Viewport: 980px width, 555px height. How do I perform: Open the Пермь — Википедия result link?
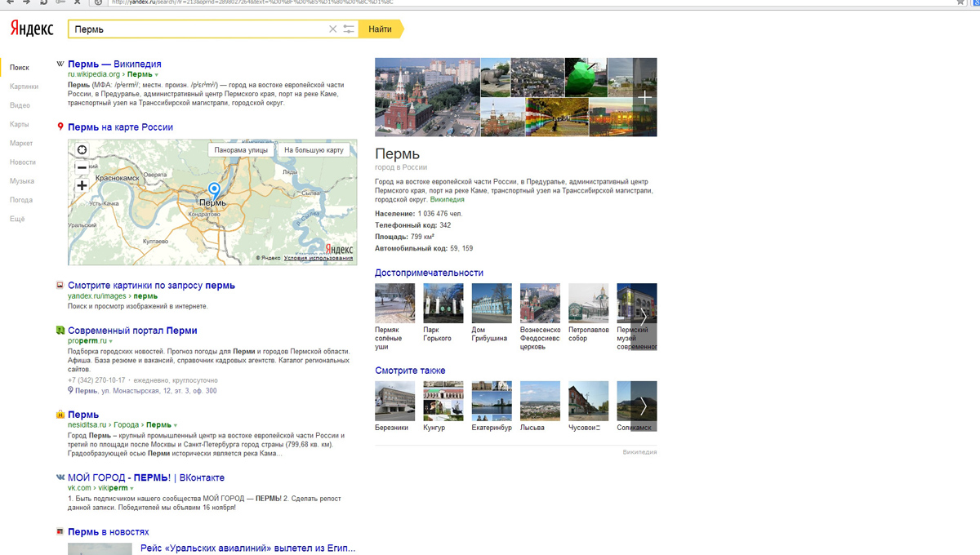[x=114, y=64]
